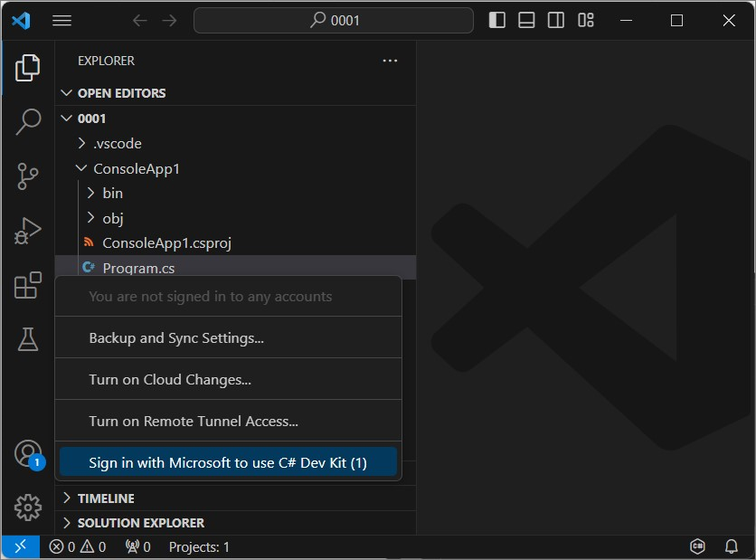Choose Turn on Cloud Changes menu item
Screen dimensions: 756x560
click(228, 380)
